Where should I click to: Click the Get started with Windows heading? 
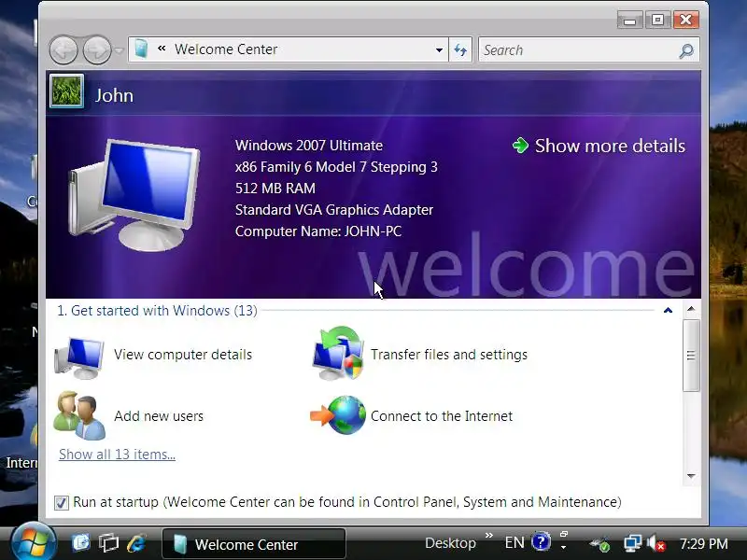click(x=157, y=311)
